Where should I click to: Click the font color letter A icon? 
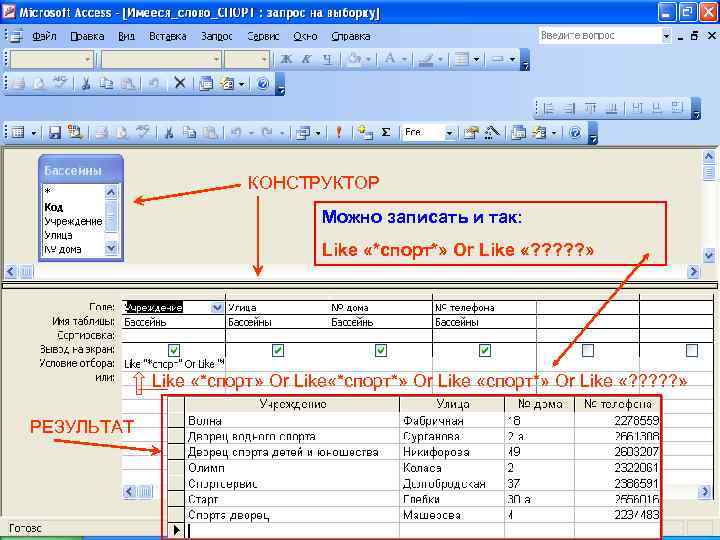pyautogui.click(x=390, y=59)
